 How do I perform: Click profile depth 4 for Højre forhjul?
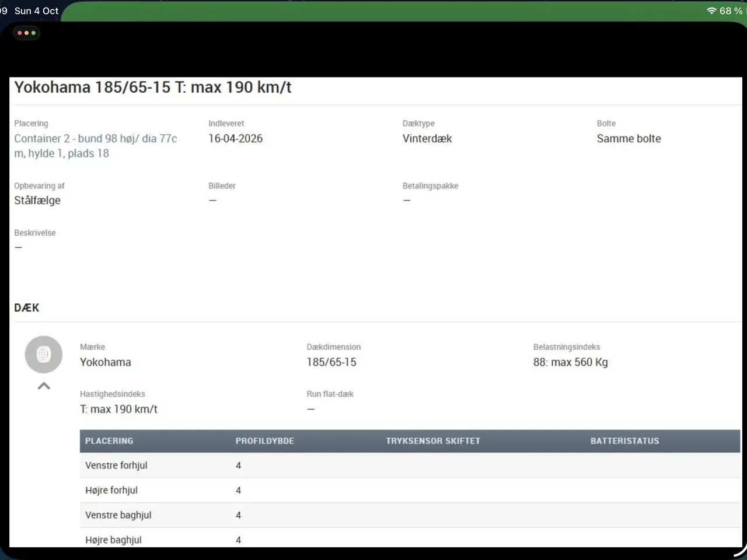click(238, 491)
